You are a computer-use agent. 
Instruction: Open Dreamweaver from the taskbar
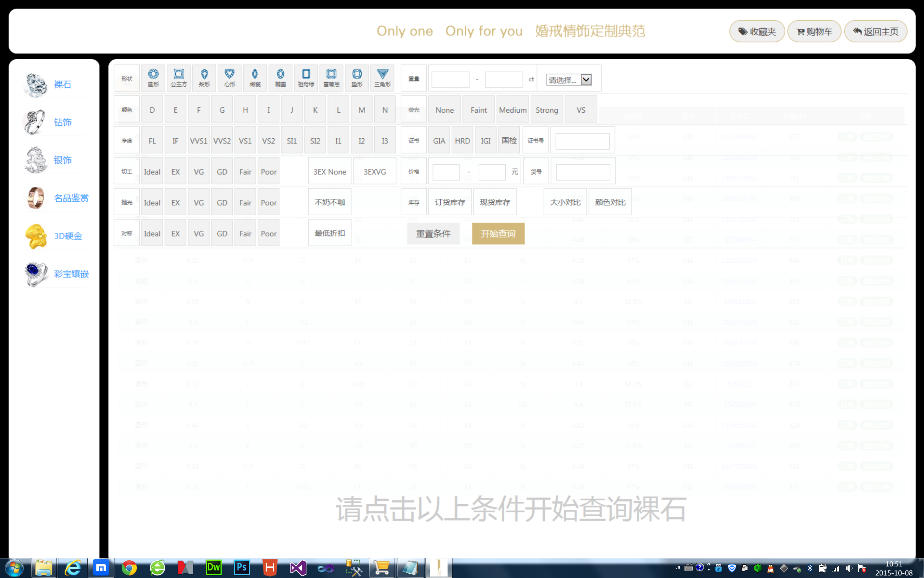pos(213,568)
